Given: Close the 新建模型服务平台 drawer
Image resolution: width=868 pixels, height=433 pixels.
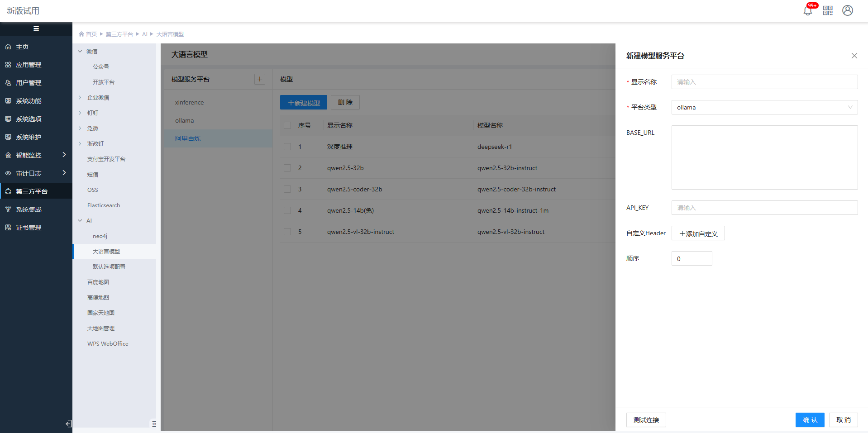Looking at the screenshot, I should (854, 56).
